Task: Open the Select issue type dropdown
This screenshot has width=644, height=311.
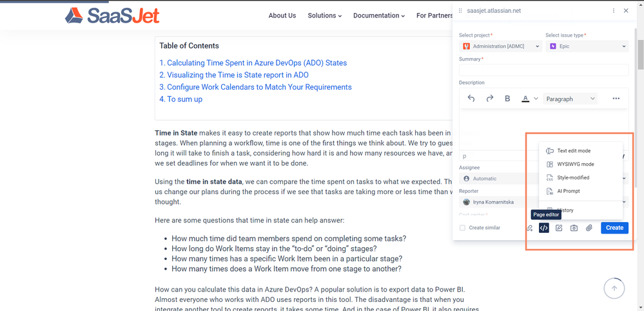Action: pyautogui.click(x=587, y=46)
